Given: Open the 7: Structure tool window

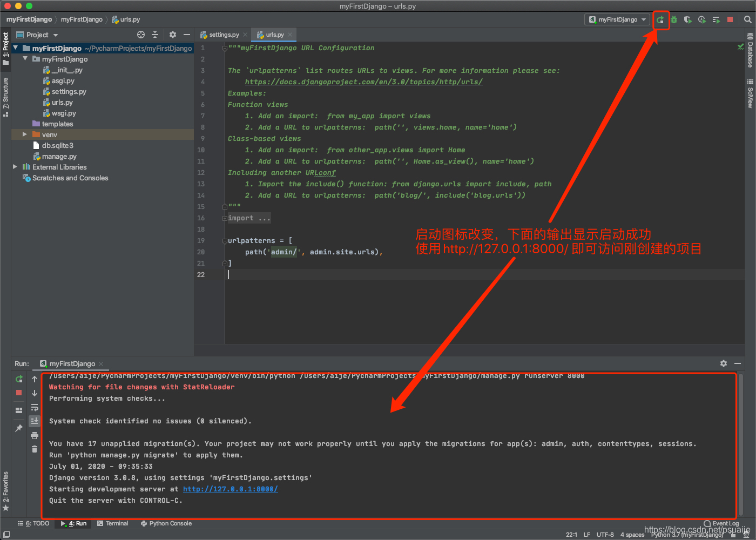Looking at the screenshot, I should point(5,97).
